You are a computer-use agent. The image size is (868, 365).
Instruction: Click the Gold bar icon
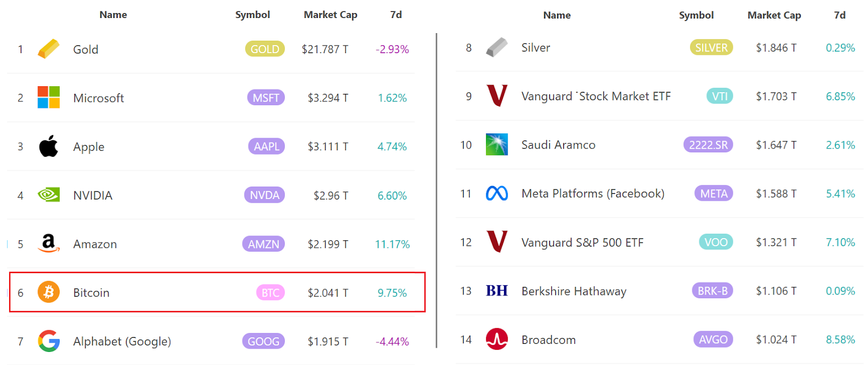(48, 49)
